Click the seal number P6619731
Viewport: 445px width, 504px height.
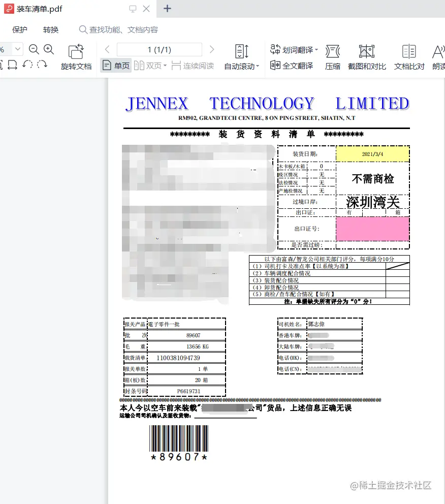coord(188,391)
